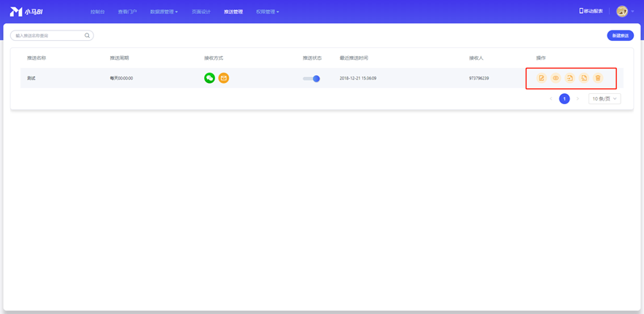Expand the 数据源管理 menu
The width and height of the screenshot is (644, 314).
pos(163,12)
